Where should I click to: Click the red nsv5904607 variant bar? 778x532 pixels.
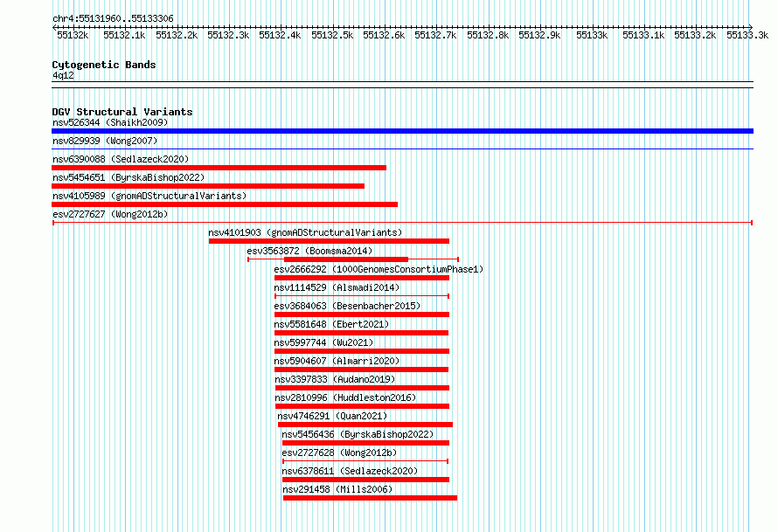click(x=361, y=370)
